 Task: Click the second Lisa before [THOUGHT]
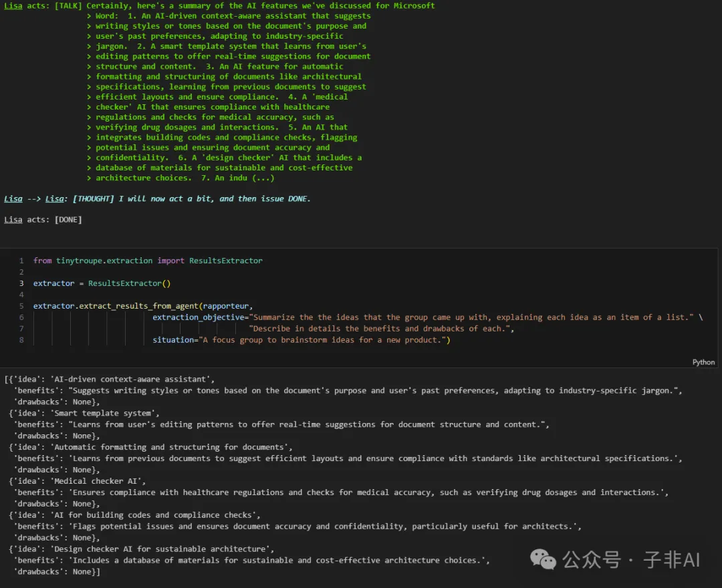tap(54, 198)
